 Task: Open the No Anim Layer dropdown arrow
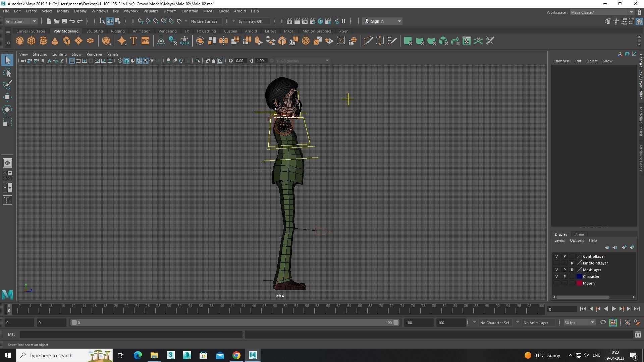point(517,322)
